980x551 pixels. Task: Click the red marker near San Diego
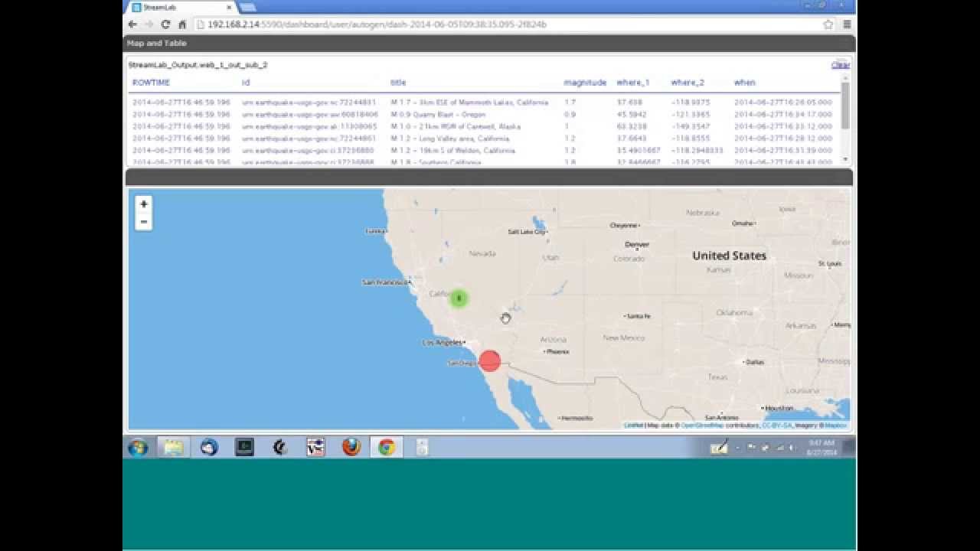point(489,361)
